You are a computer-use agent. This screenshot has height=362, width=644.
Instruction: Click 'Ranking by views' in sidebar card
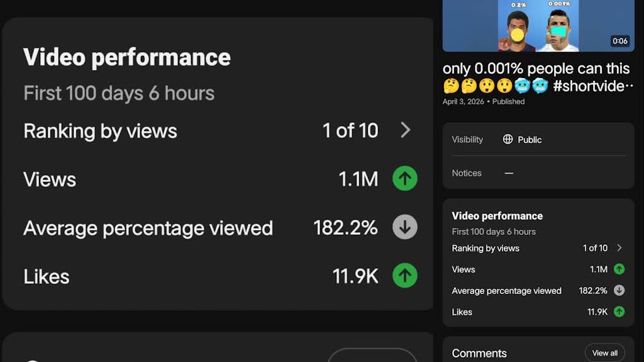(x=486, y=248)
